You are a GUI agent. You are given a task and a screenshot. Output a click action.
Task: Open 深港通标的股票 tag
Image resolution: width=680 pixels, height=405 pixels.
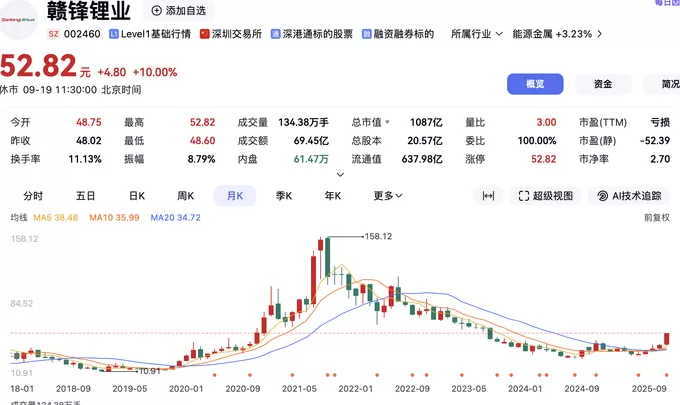pos(312,34)
